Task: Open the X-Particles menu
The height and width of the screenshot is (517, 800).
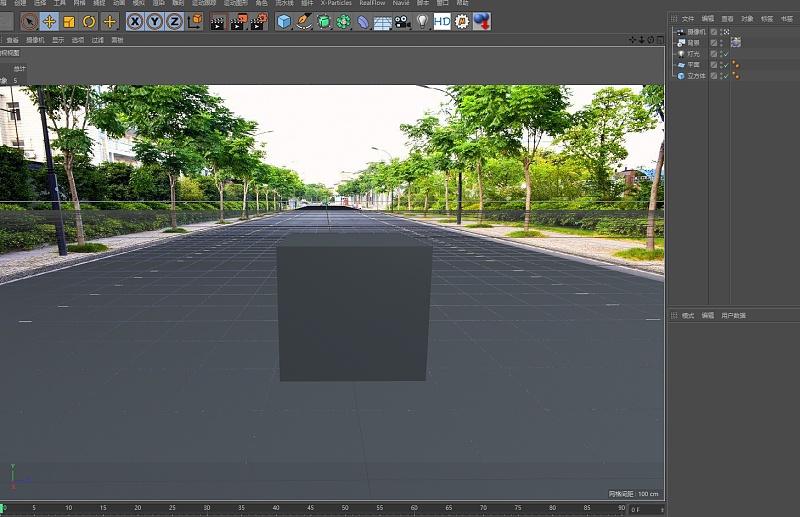Action: point(336,3)
